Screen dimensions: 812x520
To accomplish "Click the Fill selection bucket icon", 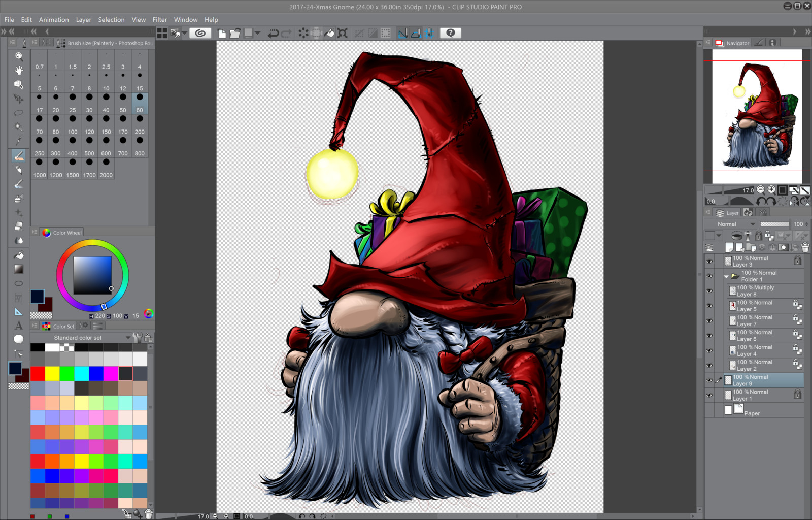I will point(329,33).
